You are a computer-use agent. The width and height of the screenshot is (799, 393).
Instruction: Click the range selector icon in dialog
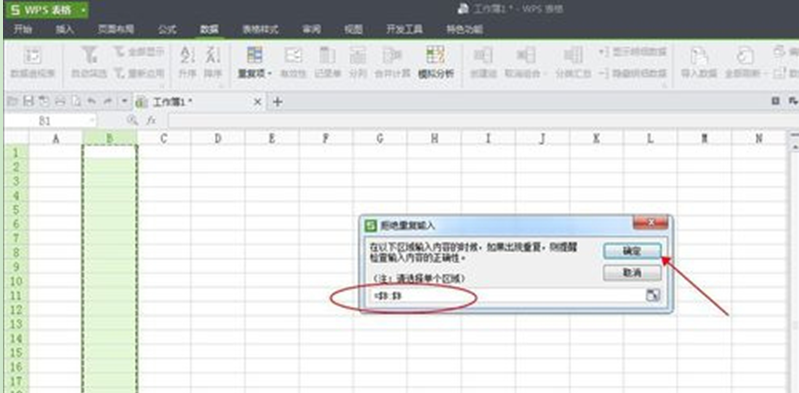[653, 296]
